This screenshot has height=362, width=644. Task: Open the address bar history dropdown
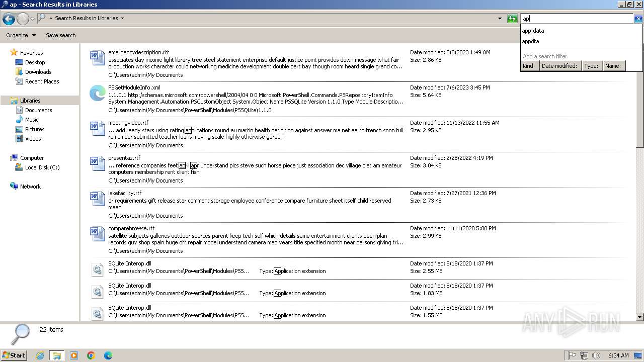500,19
